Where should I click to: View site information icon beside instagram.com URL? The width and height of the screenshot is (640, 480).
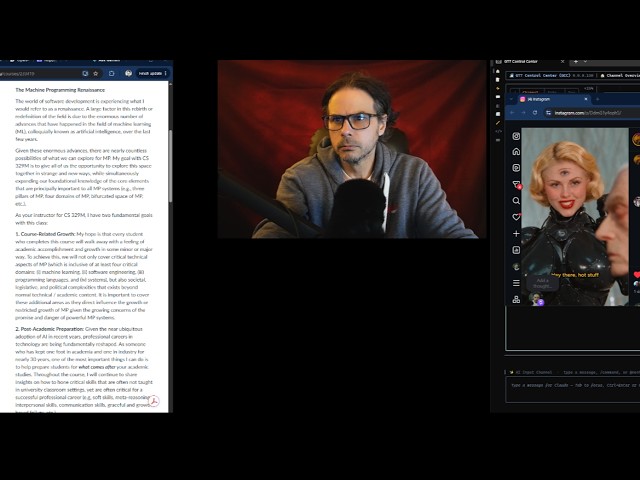click(x=549, y=113)
